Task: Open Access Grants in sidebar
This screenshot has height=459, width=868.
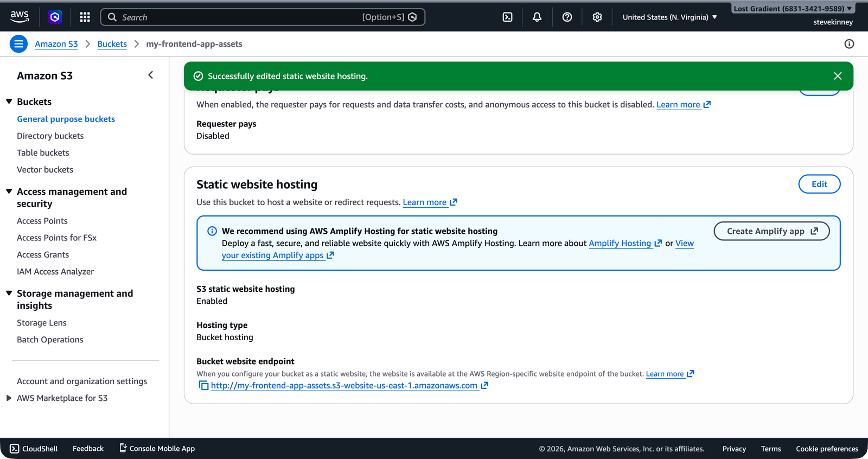Action: [43, 254]
